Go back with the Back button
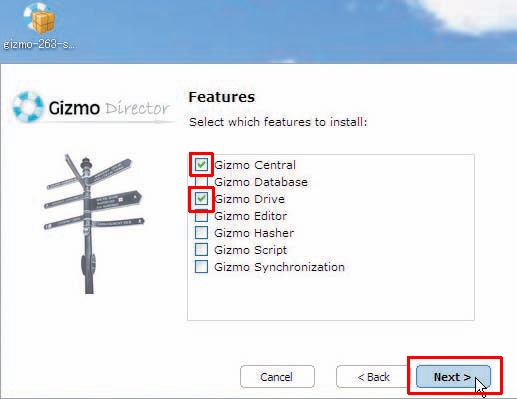Image resolution: width=517 pixels, height=399 pixels. pos(373,377)
